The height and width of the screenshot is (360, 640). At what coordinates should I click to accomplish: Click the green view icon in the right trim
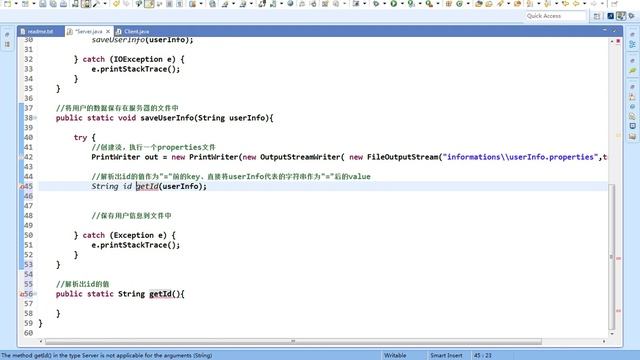coord(632,70)
